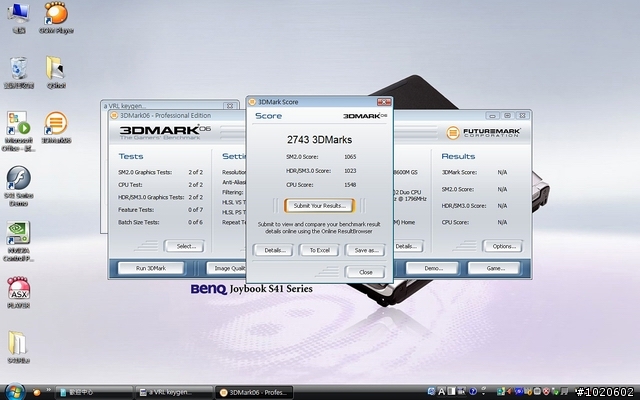Click the Futuremark Corporation logo icon
This screenshot has width=640, height=400.
[x=453, y=133]
